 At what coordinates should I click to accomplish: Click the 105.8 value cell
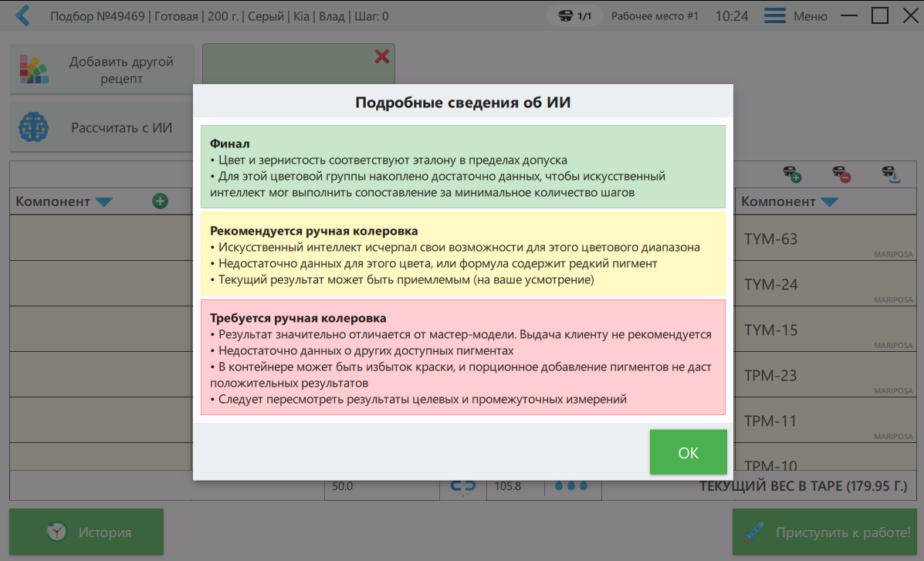(516, 486)
